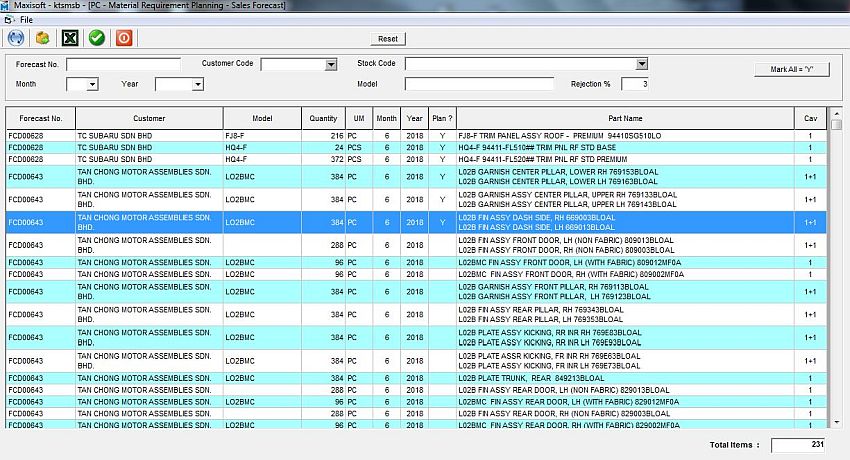850x460 pixels.
Task: Open the Month dropdown
Action: tap(91, 85)
